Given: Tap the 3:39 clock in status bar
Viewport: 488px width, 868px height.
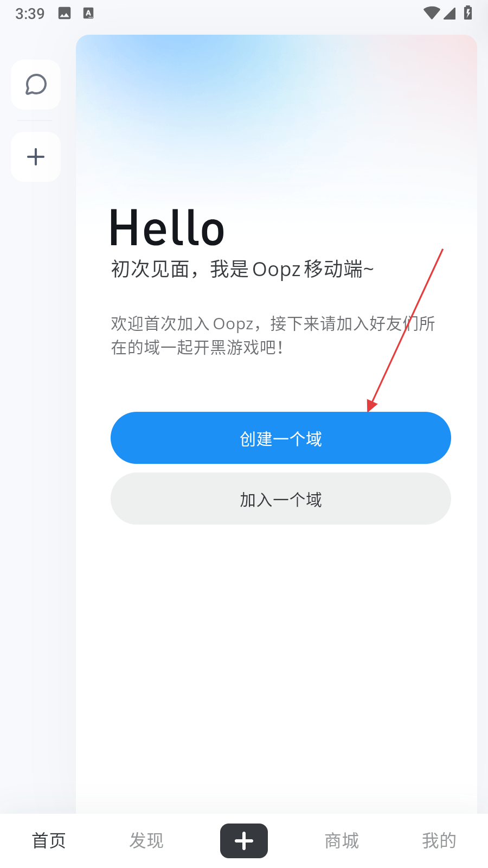Looking at the screenshot, I should pyautogui.click(x=30, y=14).
